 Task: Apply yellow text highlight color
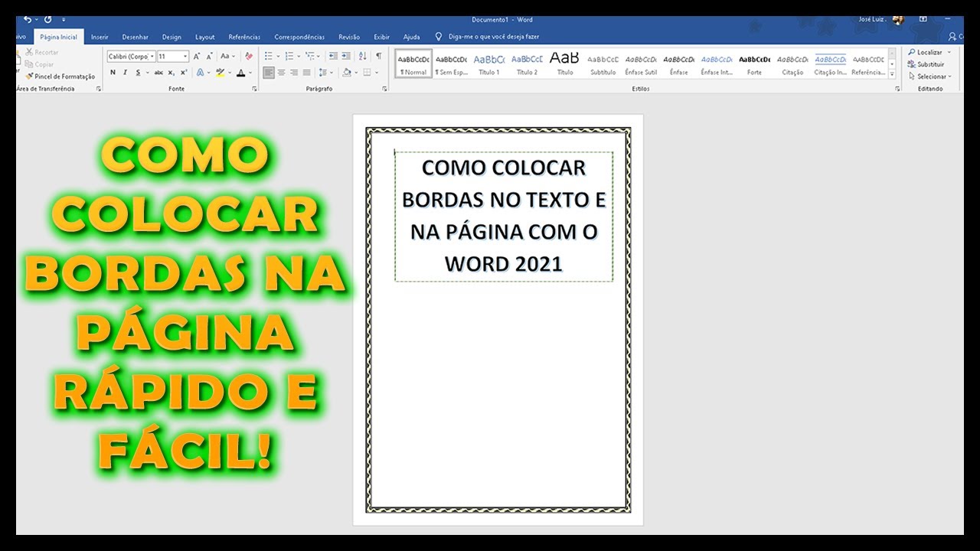(220, 73)
